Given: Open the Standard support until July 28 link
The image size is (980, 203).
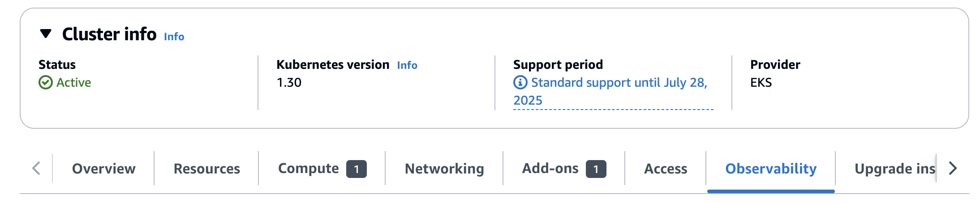Looking at the screenshot, I should [x=618, y=83].
